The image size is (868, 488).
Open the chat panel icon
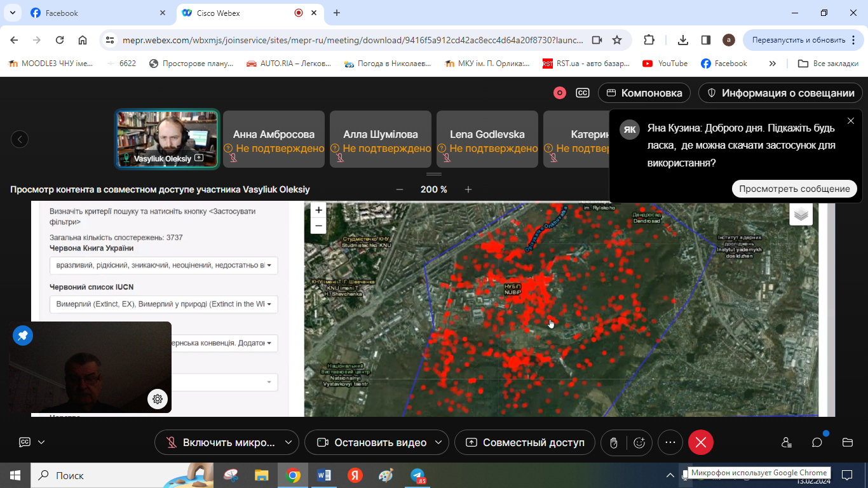pos(817,442)
